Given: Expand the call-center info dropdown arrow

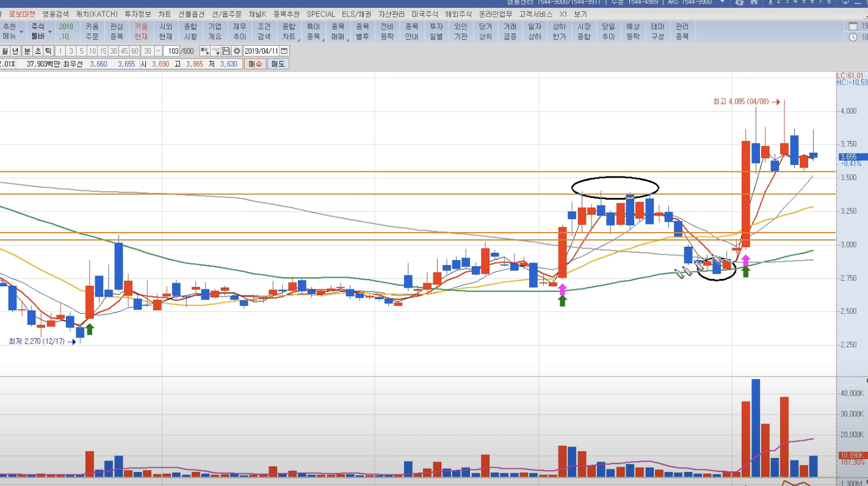Looking at the screenshot, I should click(x=723, y=2).
